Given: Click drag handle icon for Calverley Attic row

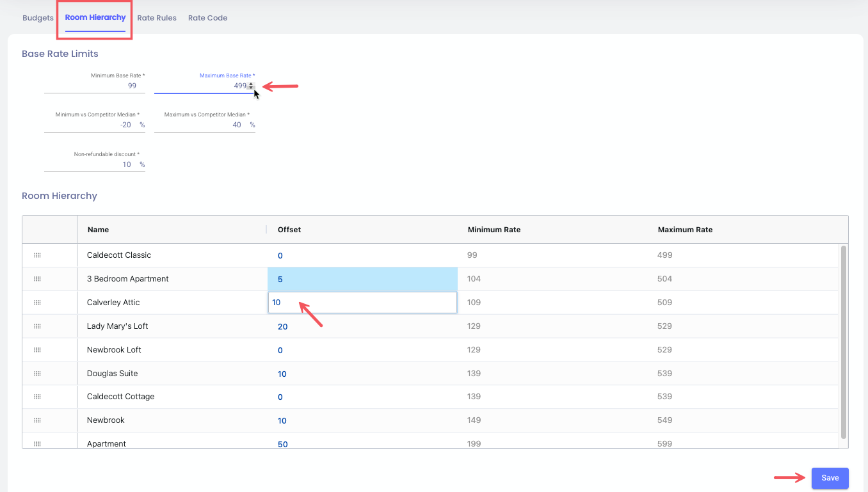Looking at the screenshot, I should (x=37, y=303).
